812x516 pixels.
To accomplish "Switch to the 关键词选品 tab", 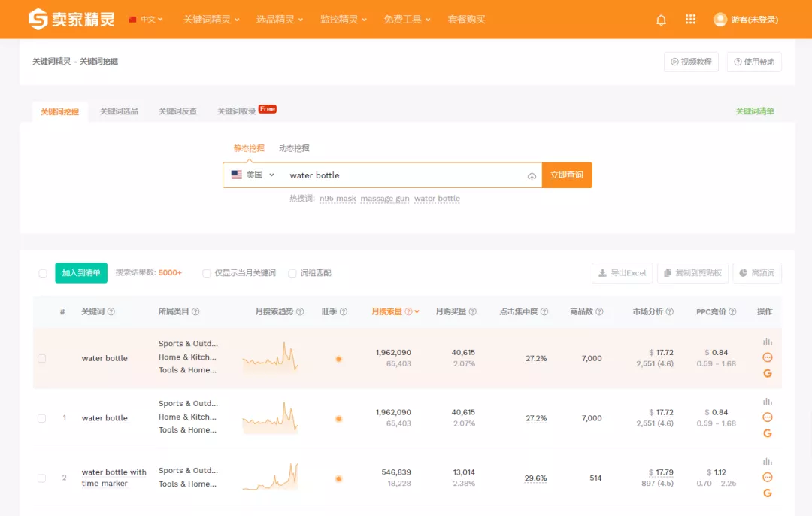I will (119, 111).
